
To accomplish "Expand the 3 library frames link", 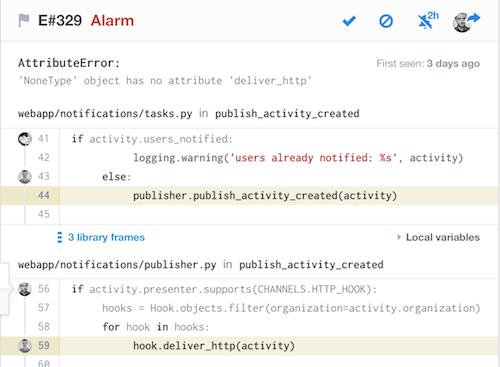I will click(x=106, y=237).
